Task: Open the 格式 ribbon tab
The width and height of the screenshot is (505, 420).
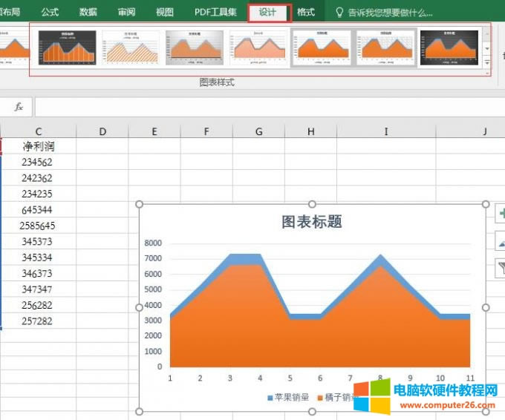Action: [306, 13]
